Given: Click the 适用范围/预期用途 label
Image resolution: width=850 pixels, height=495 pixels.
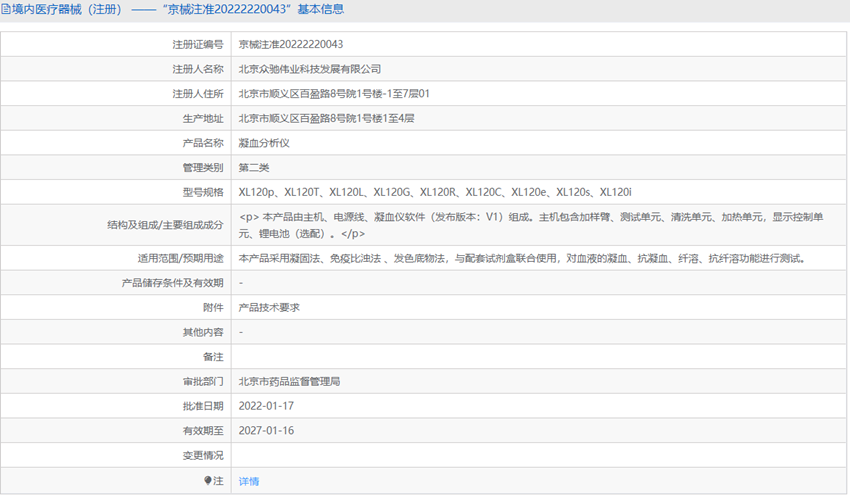Looking at the screenshot, I should click(x=181, y=259).
